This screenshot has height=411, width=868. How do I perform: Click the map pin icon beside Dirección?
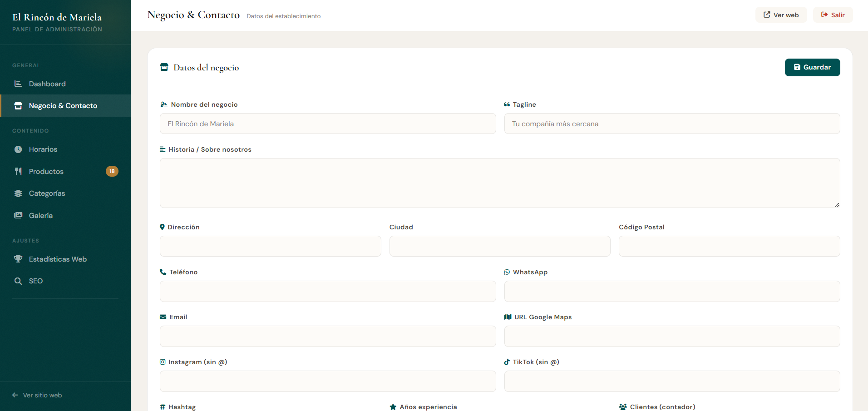tap(162, 227)
